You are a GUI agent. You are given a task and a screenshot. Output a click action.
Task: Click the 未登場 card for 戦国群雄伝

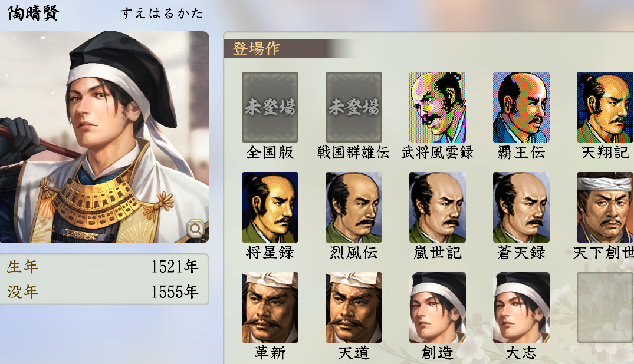click(353, 107)
